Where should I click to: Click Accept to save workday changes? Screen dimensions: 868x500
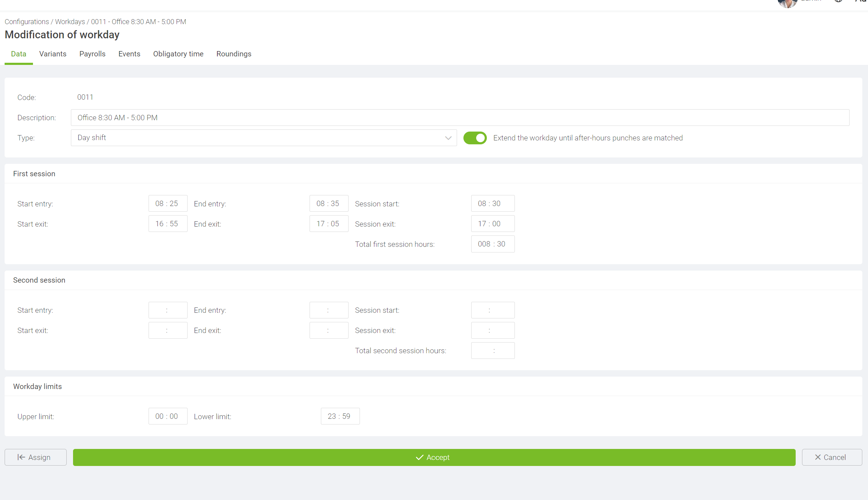[x=434, y=457]
